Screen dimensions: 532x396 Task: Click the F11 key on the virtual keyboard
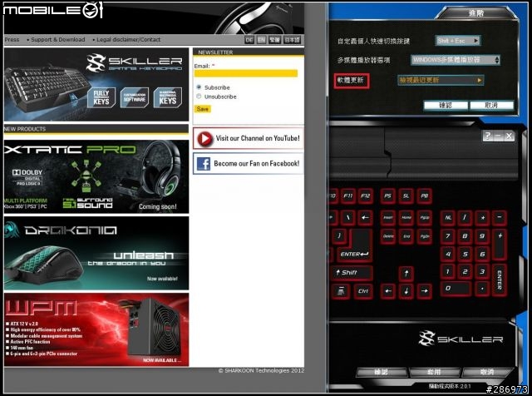[347, 196]
